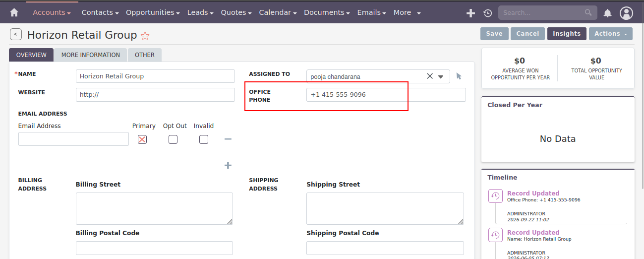Click in the Name input field
The width and height of the screenshot is (644, 259).
(155, 76)
